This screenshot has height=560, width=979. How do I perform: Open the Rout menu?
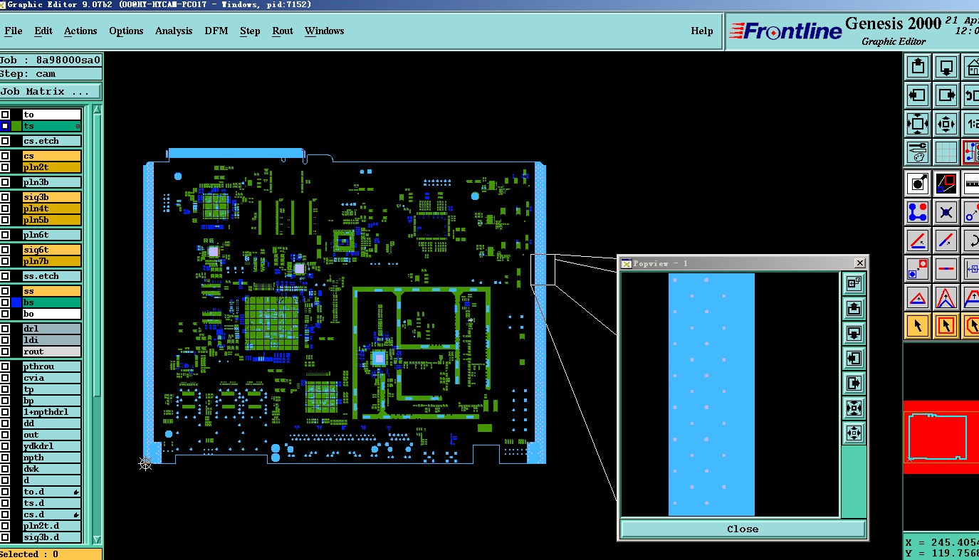(x=283, y=31)
